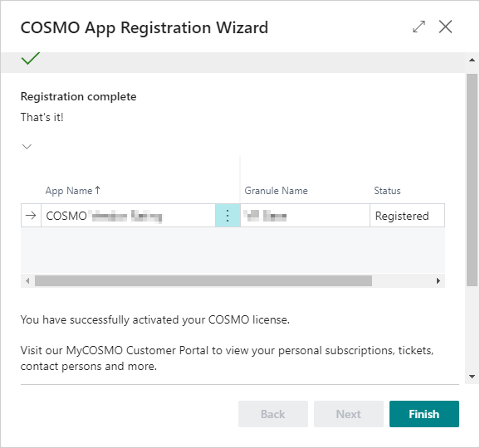This screenshot has height=448, width=480.
Task: Click the horizontal scrollbar left arrow
Action: 27,280
